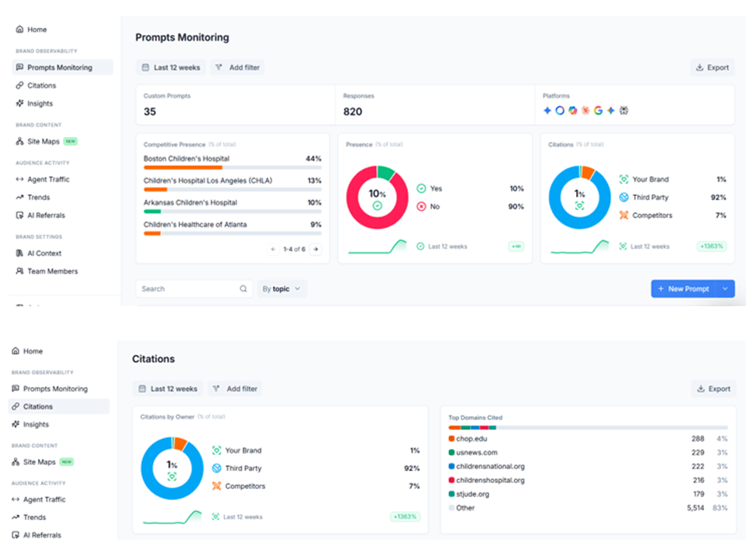Click the Presence donut chart
756x548 pixels.
[378, 197]
